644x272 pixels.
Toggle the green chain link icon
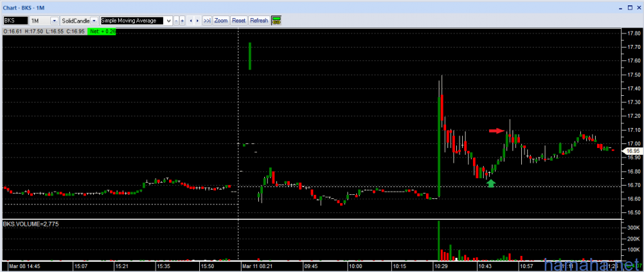[276, 21]
